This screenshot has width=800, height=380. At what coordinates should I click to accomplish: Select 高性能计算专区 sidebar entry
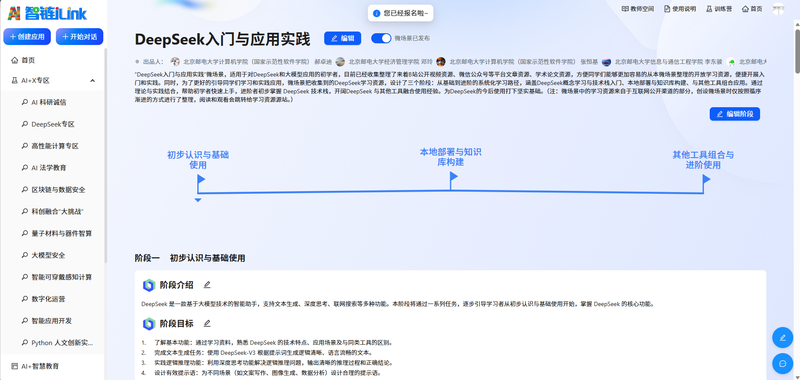(x=55, y=146)
